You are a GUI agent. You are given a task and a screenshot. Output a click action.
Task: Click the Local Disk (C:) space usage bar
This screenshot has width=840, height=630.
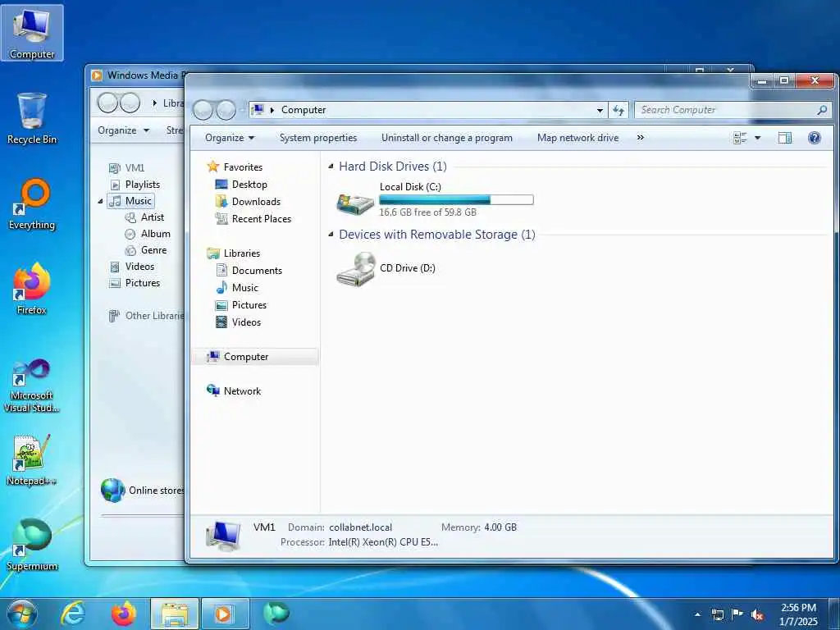(x=456, y=200)
